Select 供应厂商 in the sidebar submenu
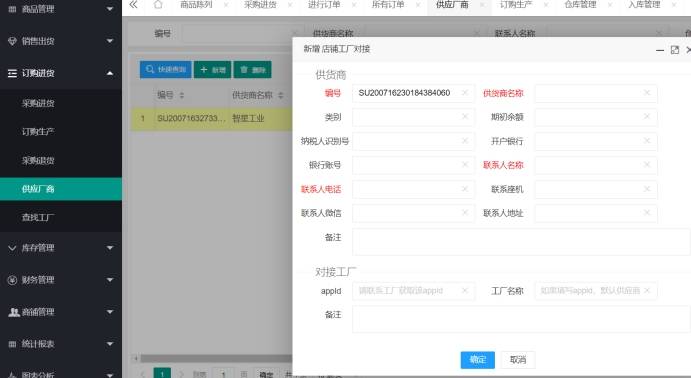691x378 pixels. tap(61, 189)
